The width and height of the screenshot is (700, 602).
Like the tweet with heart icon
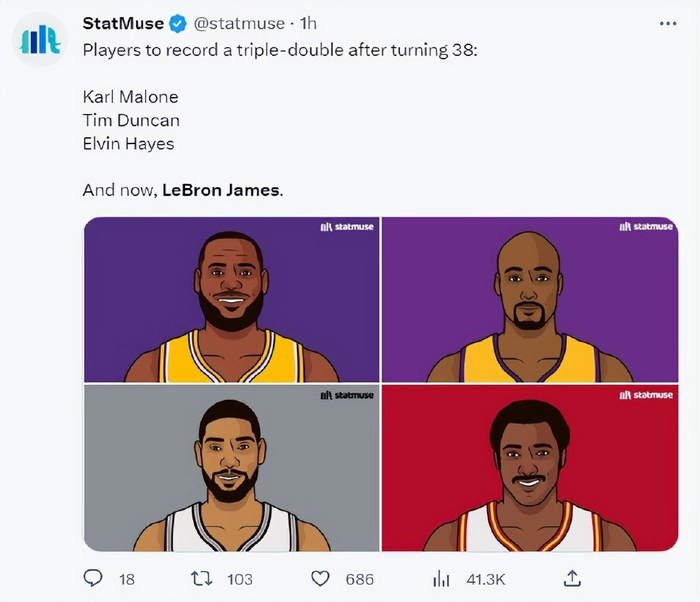pos(320,578)
